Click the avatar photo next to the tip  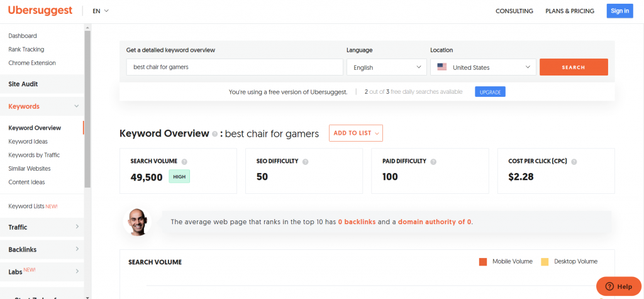click(x=137, y=222)
